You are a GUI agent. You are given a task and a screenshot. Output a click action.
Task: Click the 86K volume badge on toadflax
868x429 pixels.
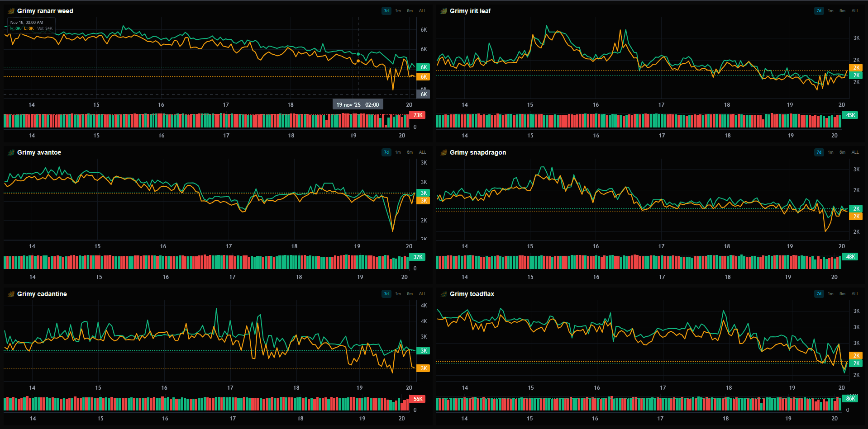tap(850, 398)
